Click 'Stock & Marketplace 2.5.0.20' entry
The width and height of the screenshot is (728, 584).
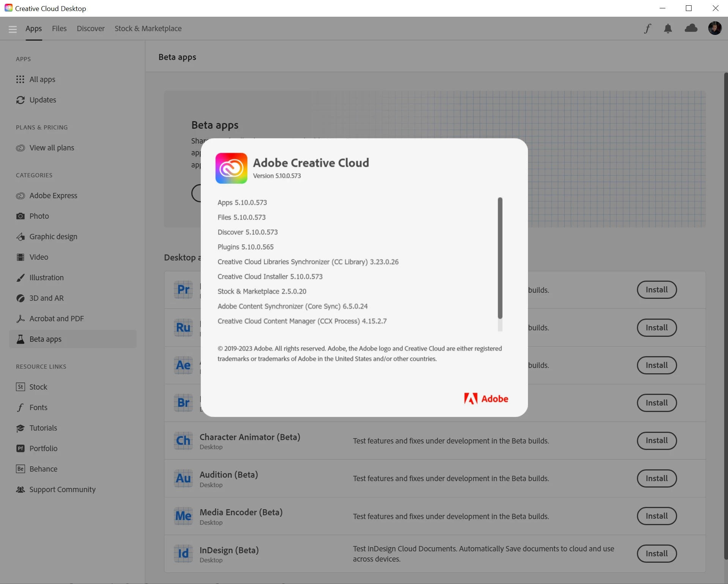[x=262, y=291]
